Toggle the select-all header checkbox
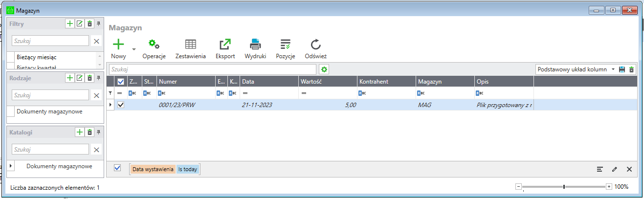Viewport: 644px width, 199px height. (121, 82)
